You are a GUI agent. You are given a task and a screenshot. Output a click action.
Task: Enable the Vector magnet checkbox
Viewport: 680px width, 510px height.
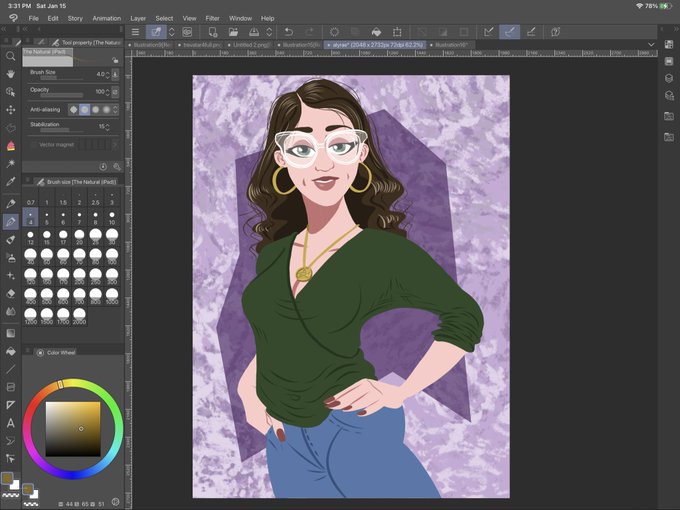(33, 144)
